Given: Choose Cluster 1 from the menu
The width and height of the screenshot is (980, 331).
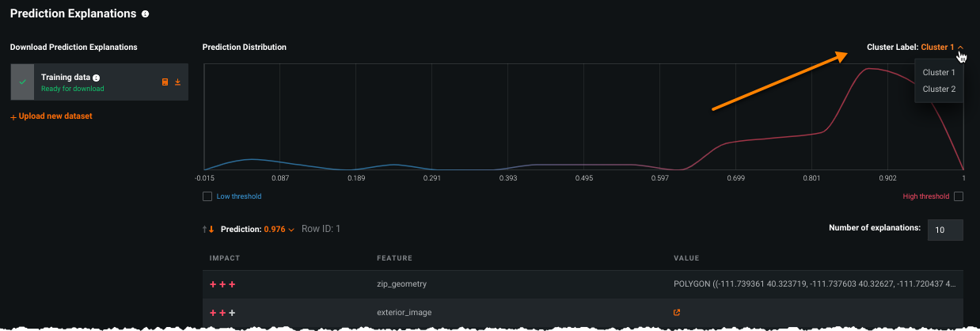Looking at the screenshot, I should 939,72.
